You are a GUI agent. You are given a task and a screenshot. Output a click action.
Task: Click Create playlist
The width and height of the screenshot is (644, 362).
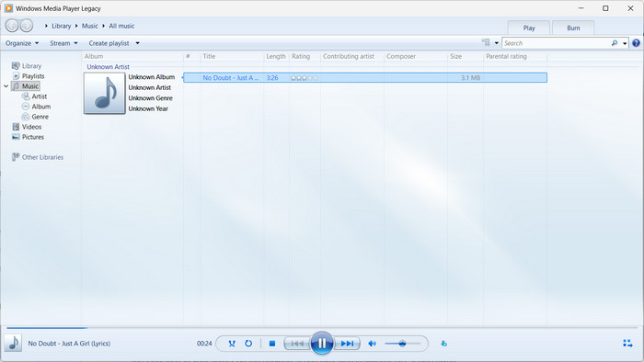click(109, 43)
